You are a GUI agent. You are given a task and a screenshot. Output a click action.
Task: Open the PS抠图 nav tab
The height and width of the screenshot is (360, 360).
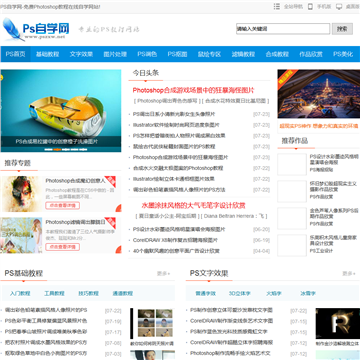pyautogui.click(x=177, y=54)
